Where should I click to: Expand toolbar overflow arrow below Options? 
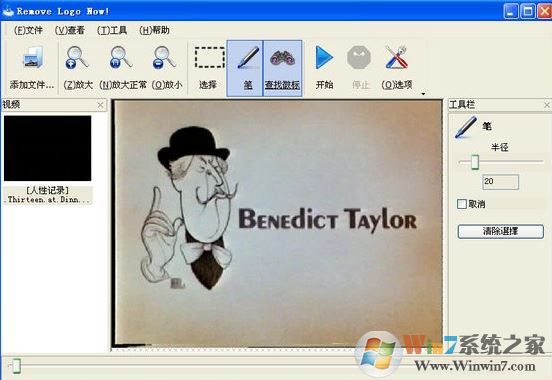[x=423, y=94]
